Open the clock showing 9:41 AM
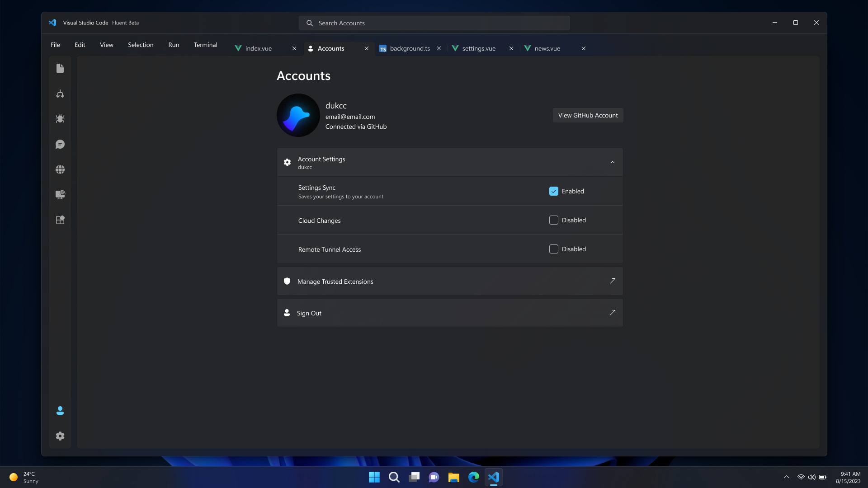Image resolution: width=868 pixels, height=488 pixels. [x=848, y=477]
